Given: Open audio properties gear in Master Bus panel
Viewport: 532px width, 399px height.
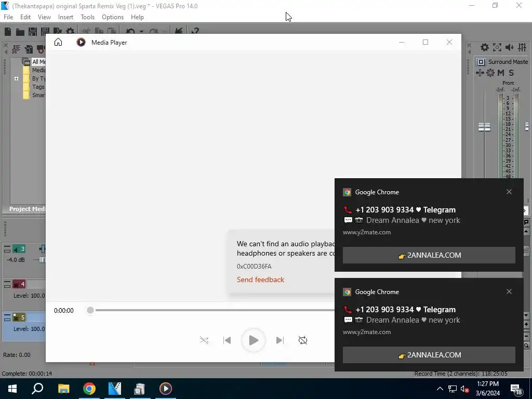Looking at the screenshot, I should [485, 47].
